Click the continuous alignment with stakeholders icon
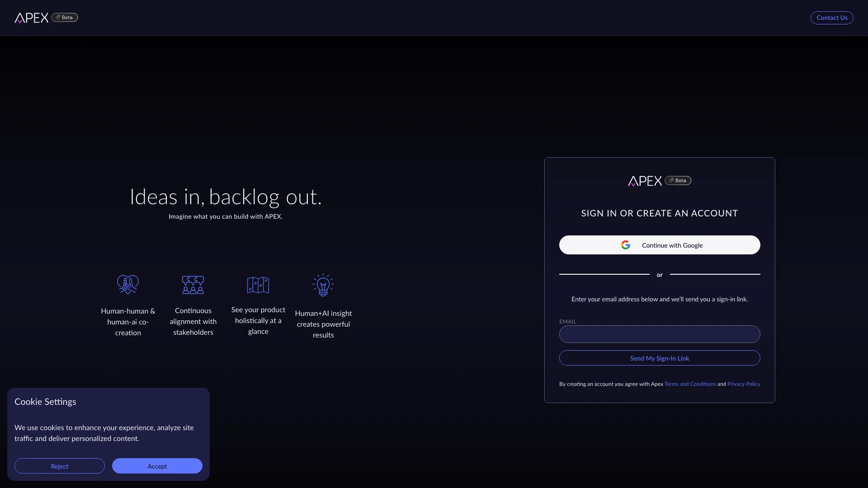 point(193,285)
